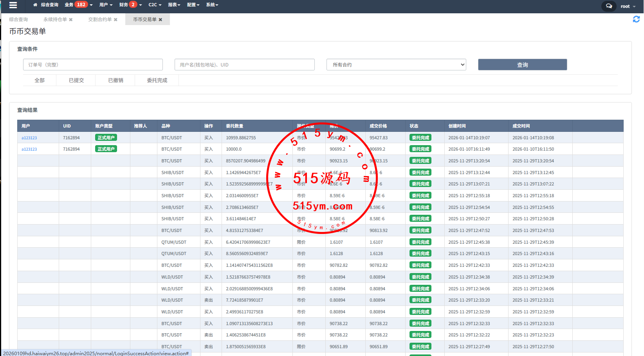644x356 pixels.
Task: Expand the 所有合约 contract dropdown
Action: click(396, 65)
